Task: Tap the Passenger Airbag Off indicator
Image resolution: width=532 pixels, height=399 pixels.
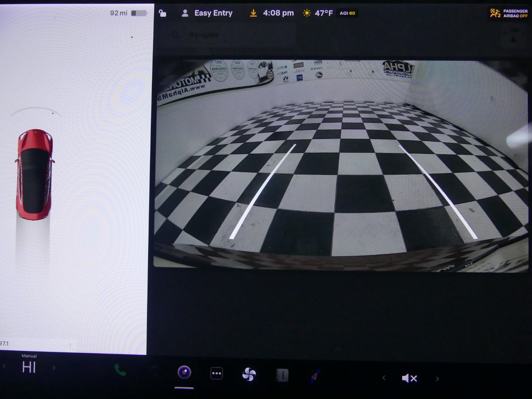Action: point(509,14)
